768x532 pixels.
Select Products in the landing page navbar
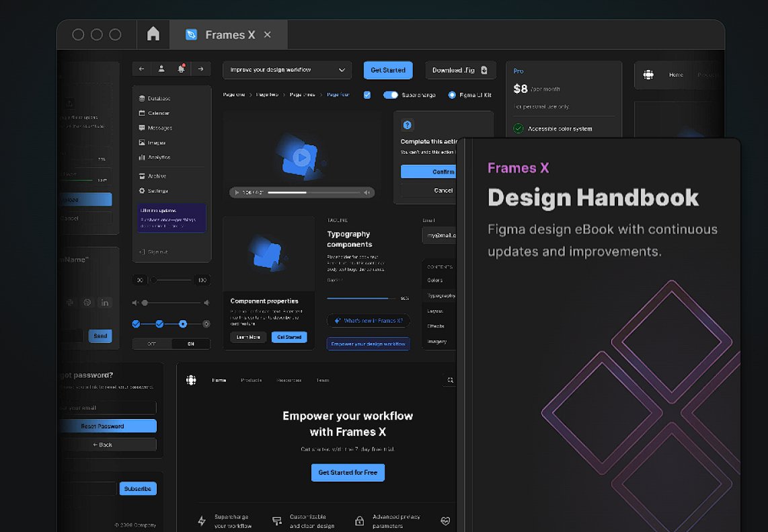[252, 380]
